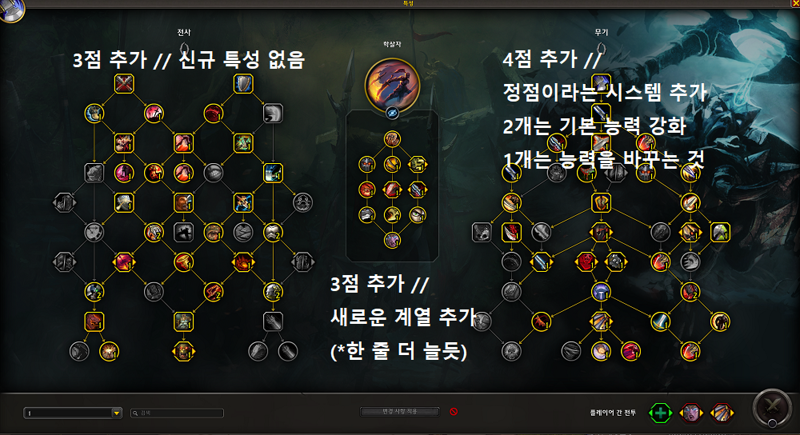
Task: Click the Slayer hero talent portrait
Action: click(392, 85)
